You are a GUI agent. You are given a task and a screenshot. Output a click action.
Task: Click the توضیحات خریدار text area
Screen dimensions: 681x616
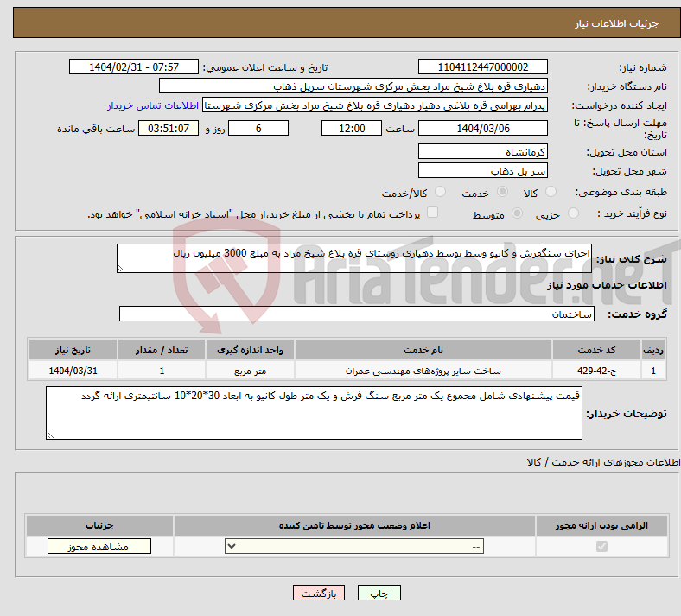(314, 413)
